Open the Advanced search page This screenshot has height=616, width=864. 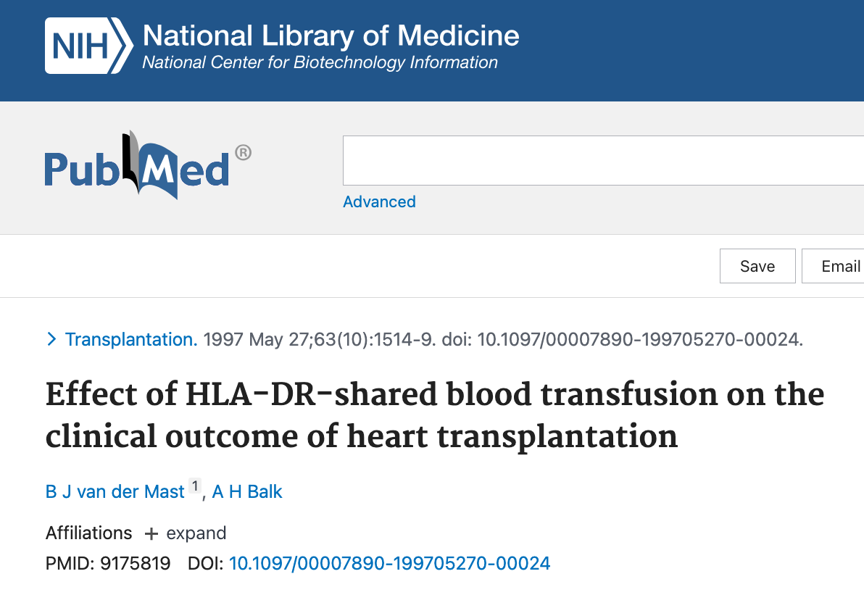[x=379, y=201]
